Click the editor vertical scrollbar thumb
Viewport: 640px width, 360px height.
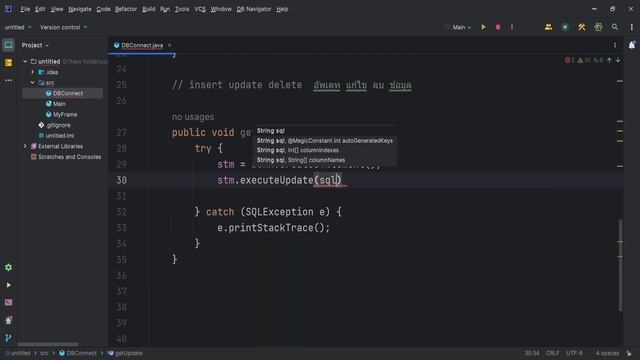coord(620,265)
